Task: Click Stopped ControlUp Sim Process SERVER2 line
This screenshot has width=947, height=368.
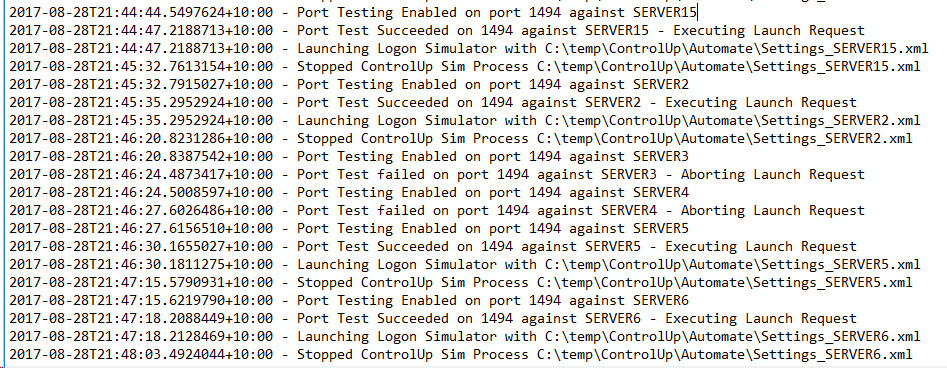Action: click(461, 139)
